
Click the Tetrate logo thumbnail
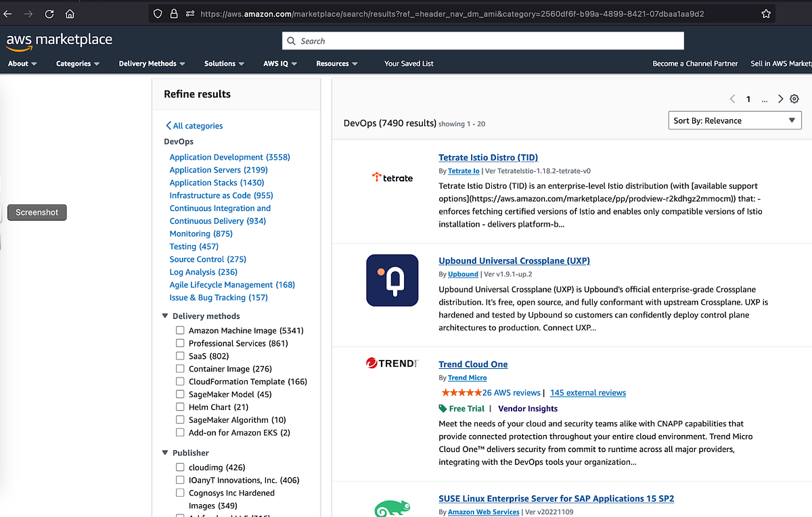point(392,177)
